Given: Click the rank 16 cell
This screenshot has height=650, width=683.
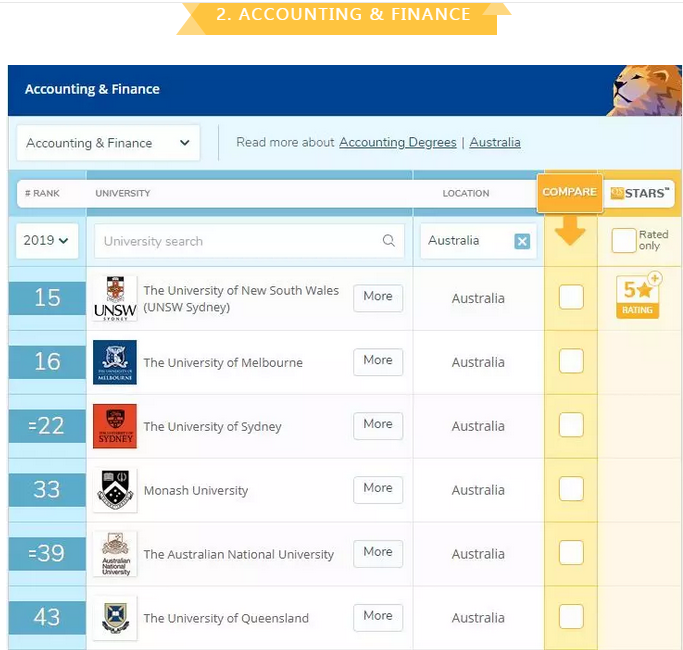Looking at the screenshot, I should [47, 362].
